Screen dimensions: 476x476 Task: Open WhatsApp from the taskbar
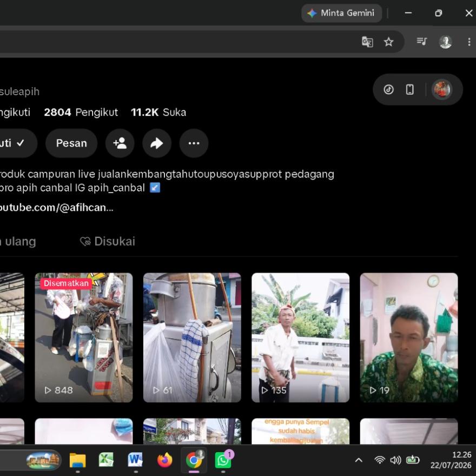(223, 460)
